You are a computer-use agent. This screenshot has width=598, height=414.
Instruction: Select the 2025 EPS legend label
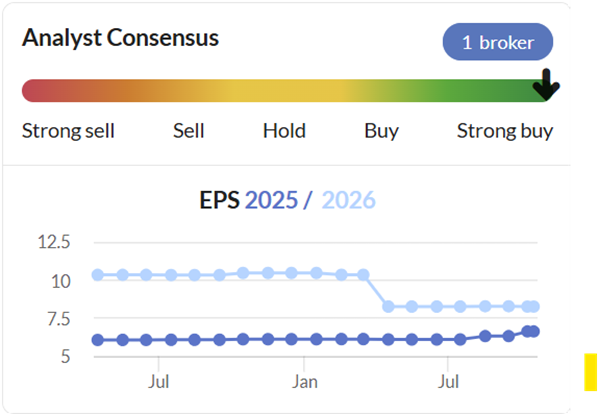coord(271,200)
